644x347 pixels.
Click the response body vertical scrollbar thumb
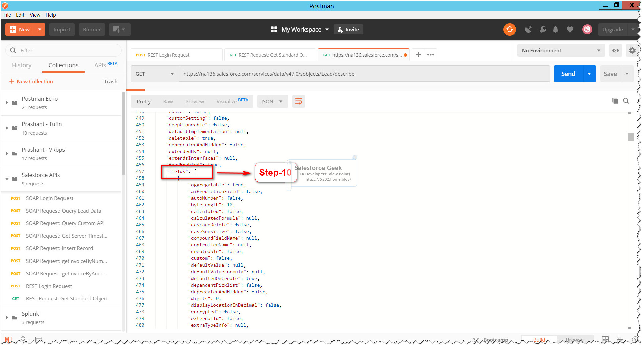pos(631,137)
